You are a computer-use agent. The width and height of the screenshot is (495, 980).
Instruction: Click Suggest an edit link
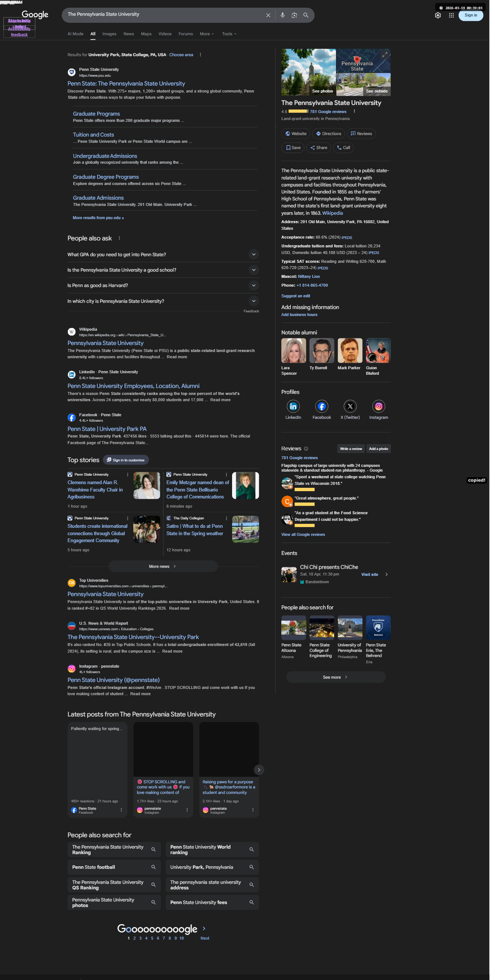[296, 296]
